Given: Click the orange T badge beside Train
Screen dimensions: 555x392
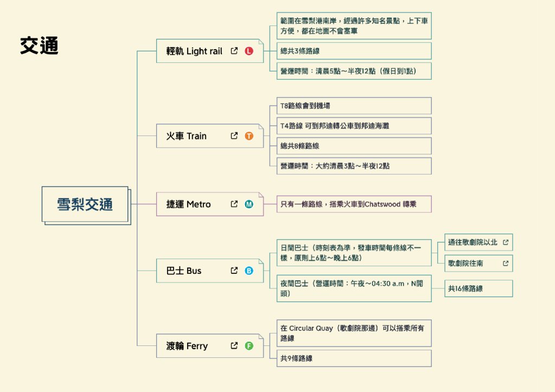Looking at the screenshot, I should [248, 136].
